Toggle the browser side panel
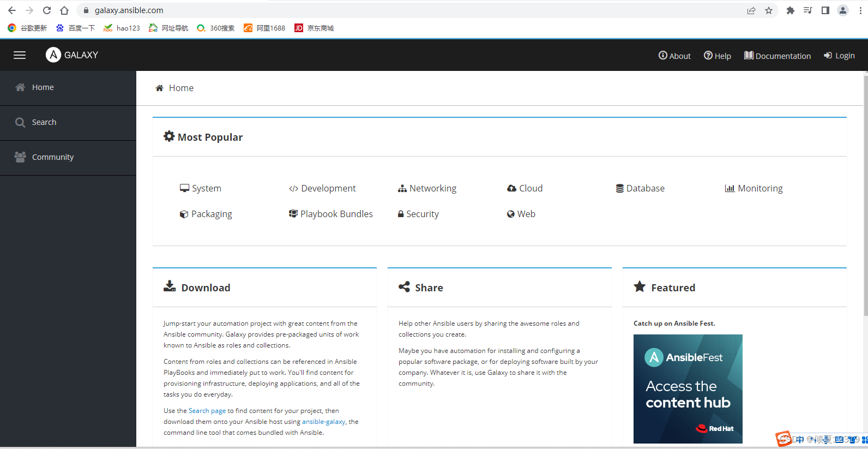This screenshot has width=868, height=449. click(x=825, y=10)
